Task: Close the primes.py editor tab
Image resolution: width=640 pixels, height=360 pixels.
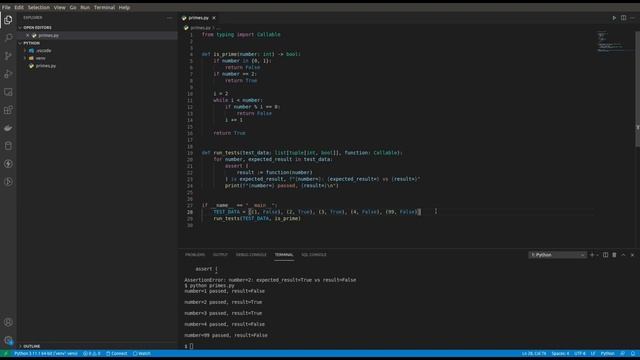Action: (x=214, y=18)
